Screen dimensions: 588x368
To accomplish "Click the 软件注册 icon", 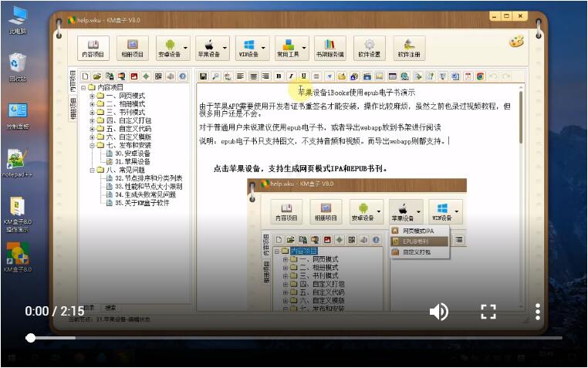I will point(409,49).
